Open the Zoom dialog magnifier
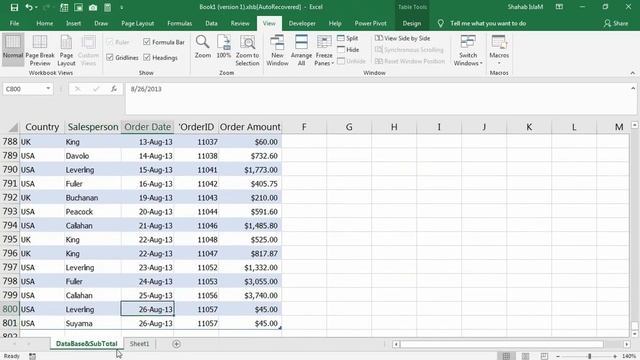Viewport: 640px width, 360px height. pos(202,47)
